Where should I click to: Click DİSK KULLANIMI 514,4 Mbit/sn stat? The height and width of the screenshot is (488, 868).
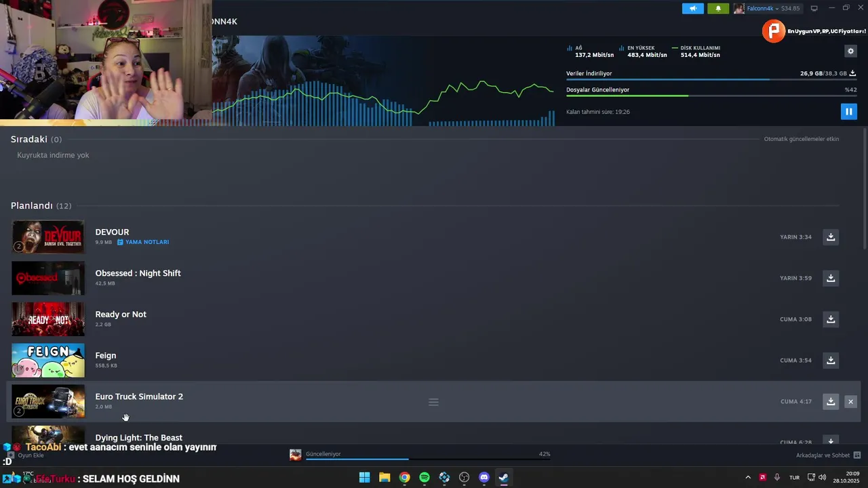696,52
